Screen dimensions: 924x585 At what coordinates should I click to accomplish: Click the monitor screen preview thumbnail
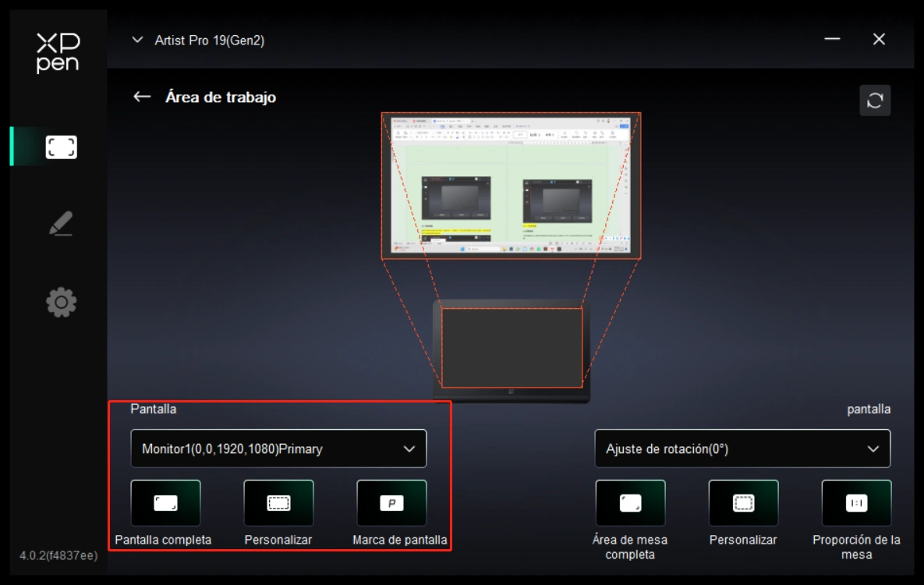pyautogui.click(x=511, y=186)
